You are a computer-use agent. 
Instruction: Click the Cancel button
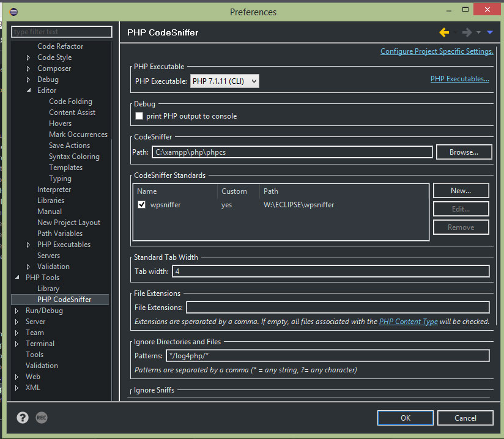(x=465, y=418)
